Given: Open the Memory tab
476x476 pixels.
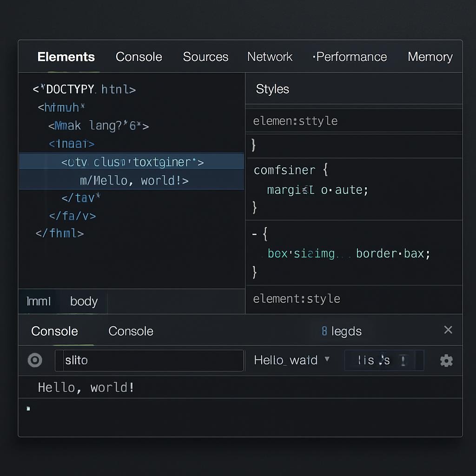Looking at the screenshot, I should [x=430, y=57].
